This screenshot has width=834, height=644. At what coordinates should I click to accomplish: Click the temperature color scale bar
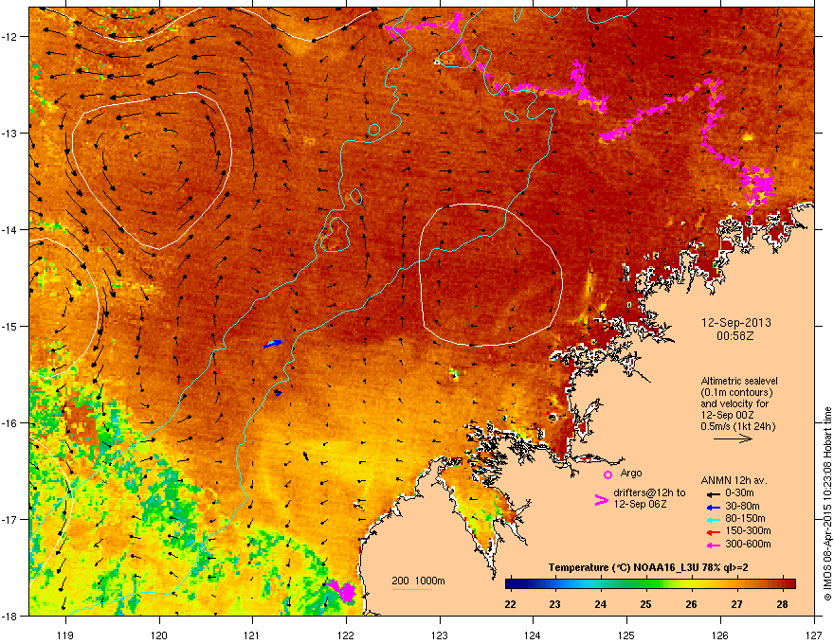[650, 584]
